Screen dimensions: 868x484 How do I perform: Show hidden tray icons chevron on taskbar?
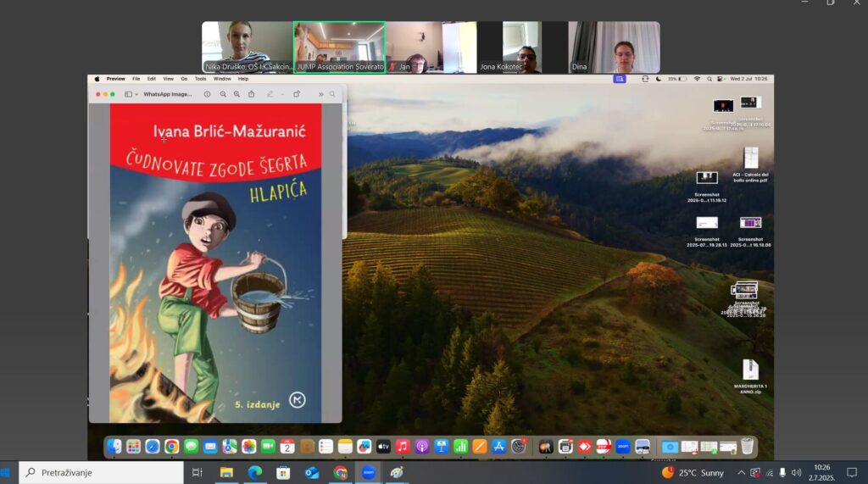click(741, 472)
